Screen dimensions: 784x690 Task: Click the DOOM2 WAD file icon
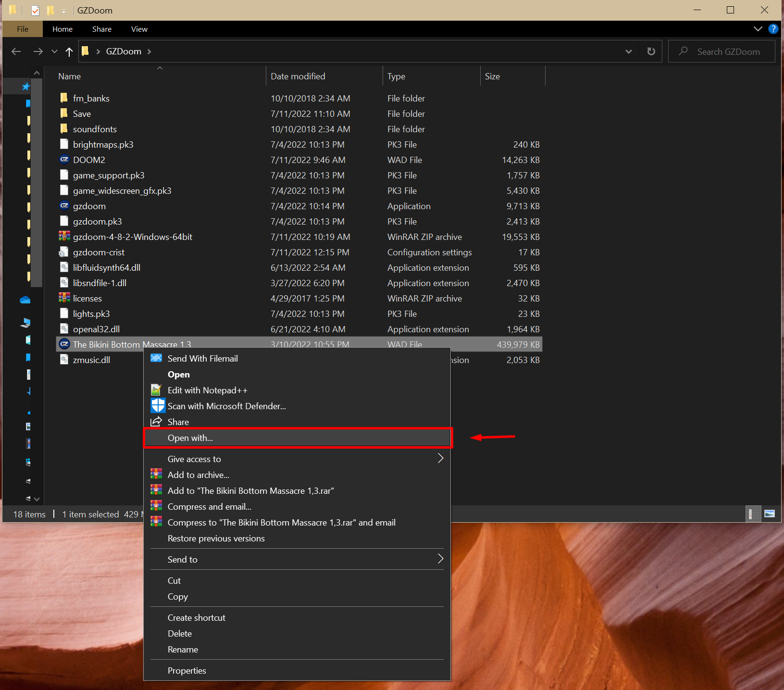pos(64,160)
